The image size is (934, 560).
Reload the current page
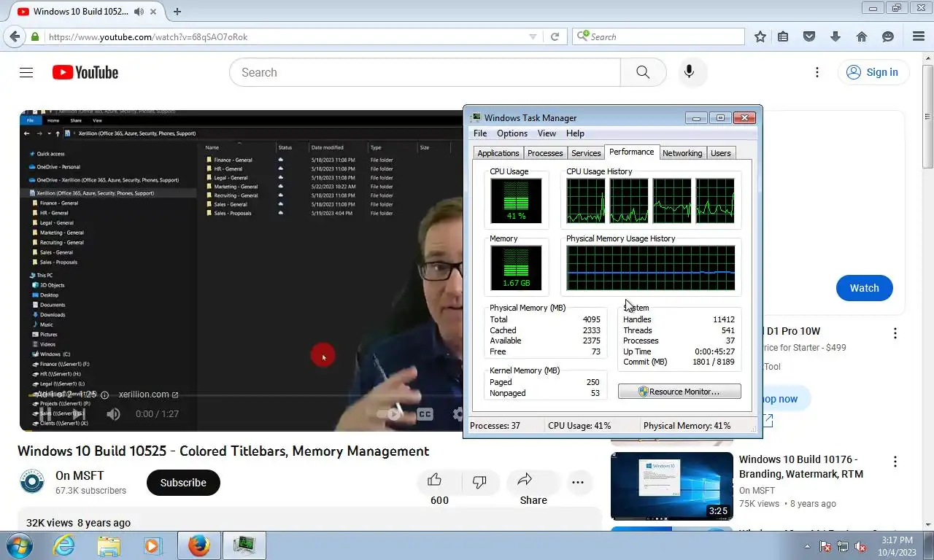click(555, 36)
